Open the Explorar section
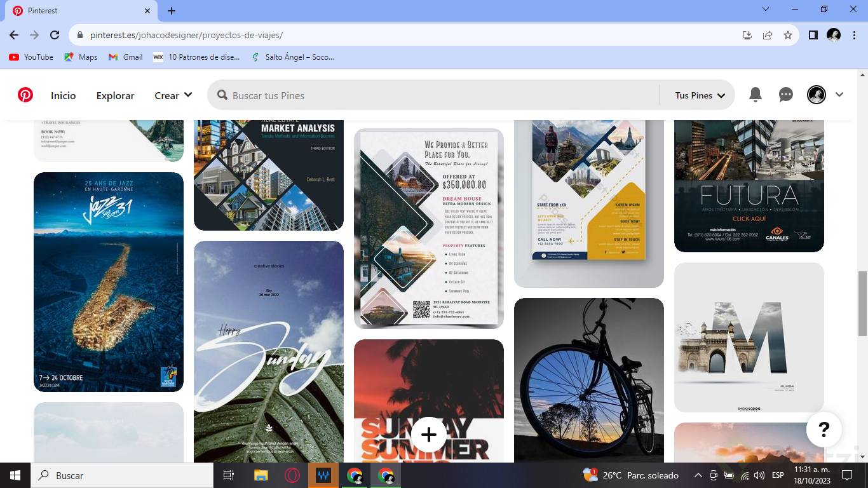The height and width of the screenshot is (488, 868). 115,95
